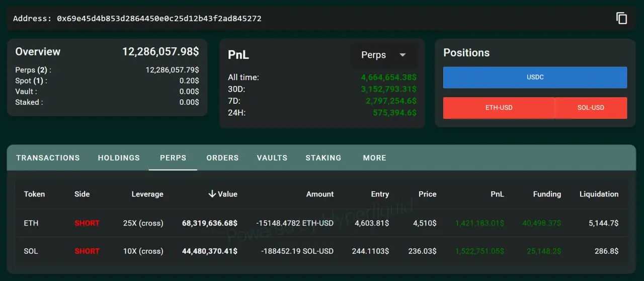Select the ORDERS tab
Screen dimensions: 644x281
tap(222, 158)
